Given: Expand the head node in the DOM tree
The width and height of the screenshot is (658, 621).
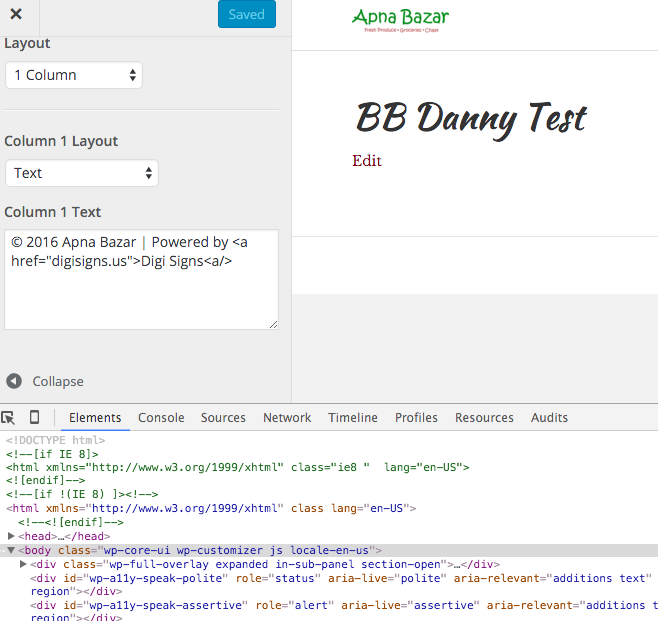Looking at the screenshot, I should tap(11, 536).
